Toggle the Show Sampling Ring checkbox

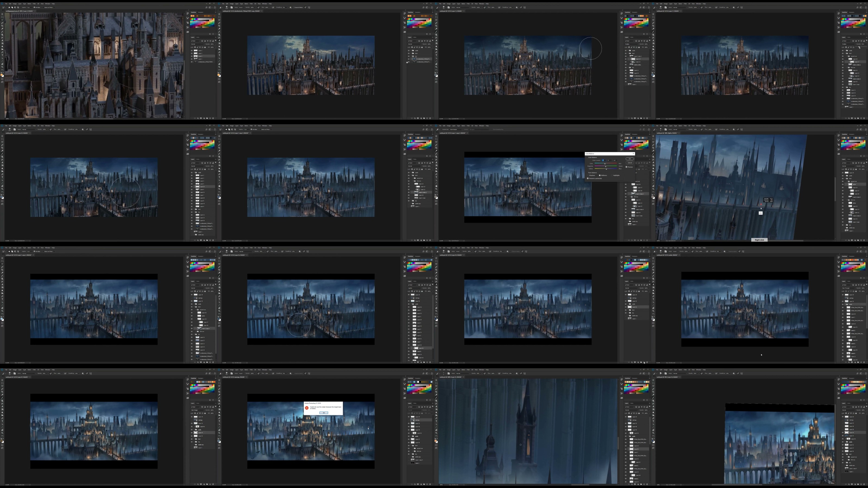493,129
